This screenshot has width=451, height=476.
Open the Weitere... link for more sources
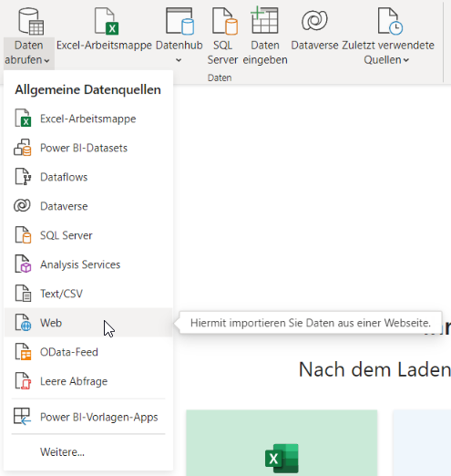coord(62,452)
